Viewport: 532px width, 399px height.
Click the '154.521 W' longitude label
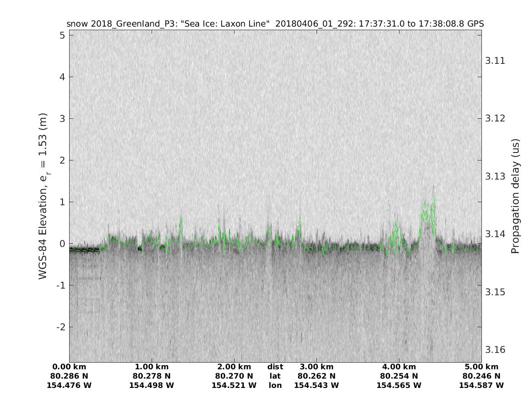point(234,385)
